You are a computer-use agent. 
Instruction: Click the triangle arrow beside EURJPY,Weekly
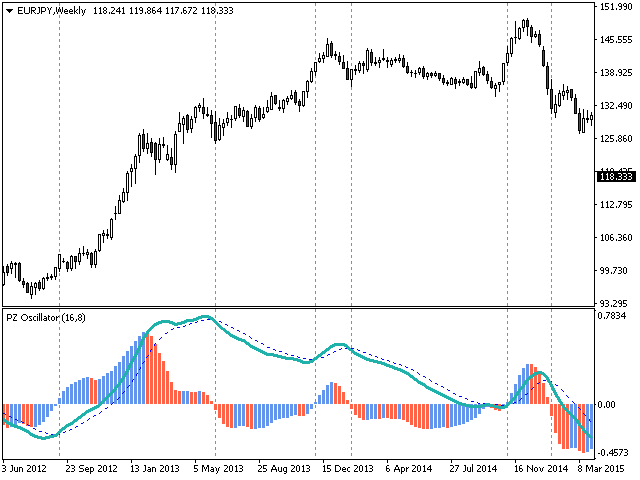point(9,10)
